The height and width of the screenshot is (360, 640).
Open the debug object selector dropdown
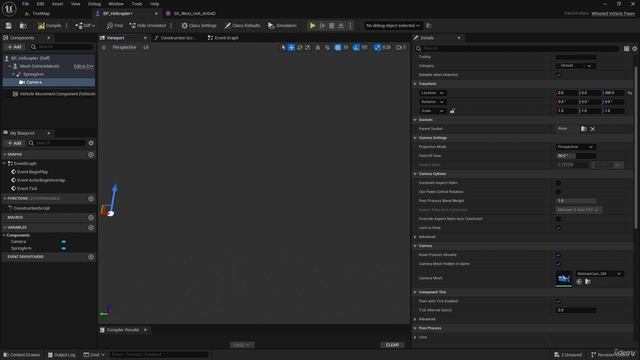pyautogui.click(x=393, y=26)
